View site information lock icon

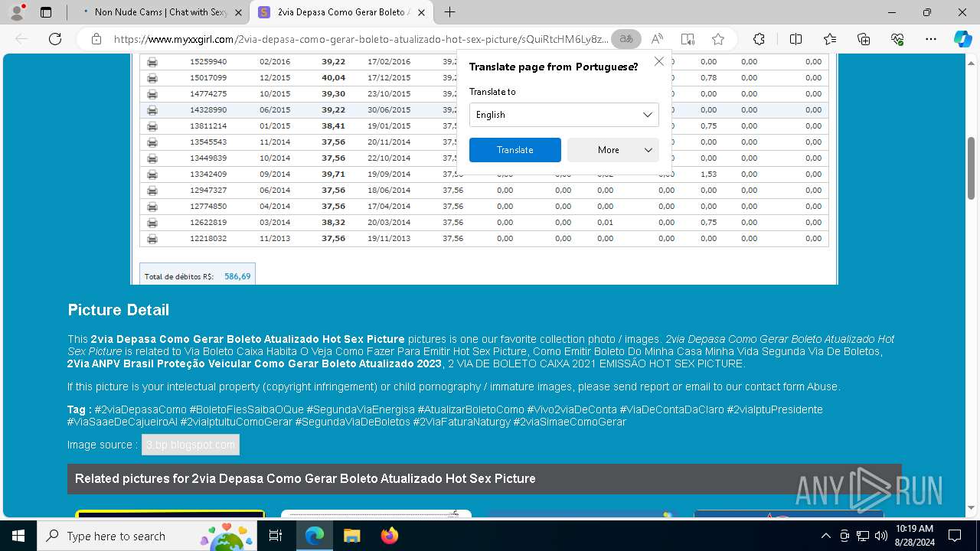click(x=96, y=39)
